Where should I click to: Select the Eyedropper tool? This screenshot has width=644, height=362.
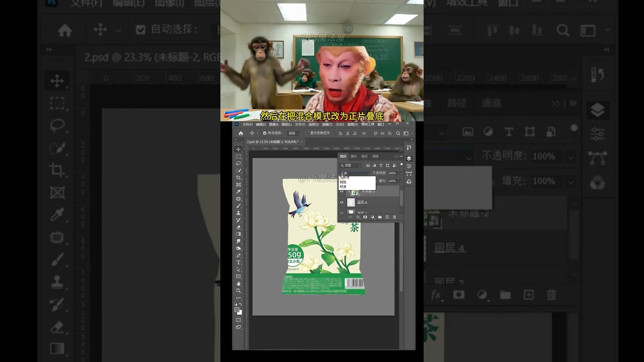(238, 192)
